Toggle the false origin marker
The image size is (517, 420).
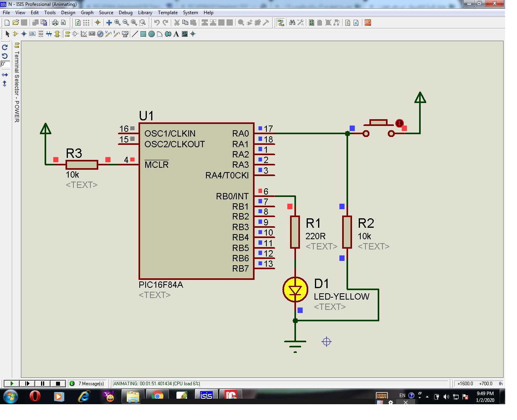[x=97, y=22]
